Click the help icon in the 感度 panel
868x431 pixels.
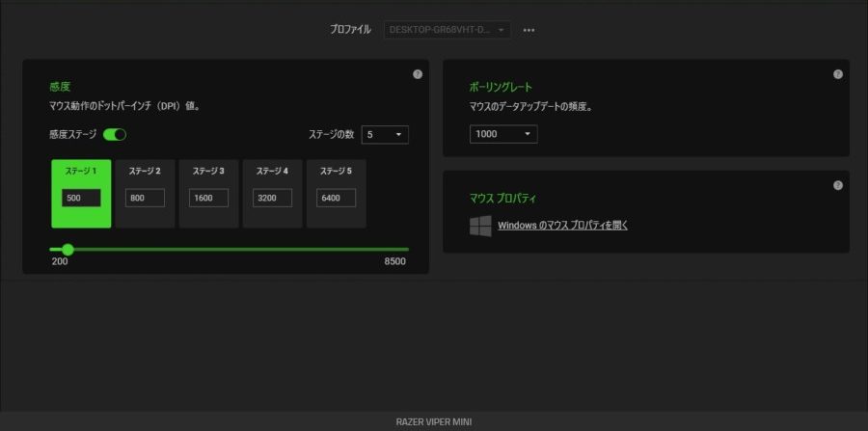(x=417, y=74)
